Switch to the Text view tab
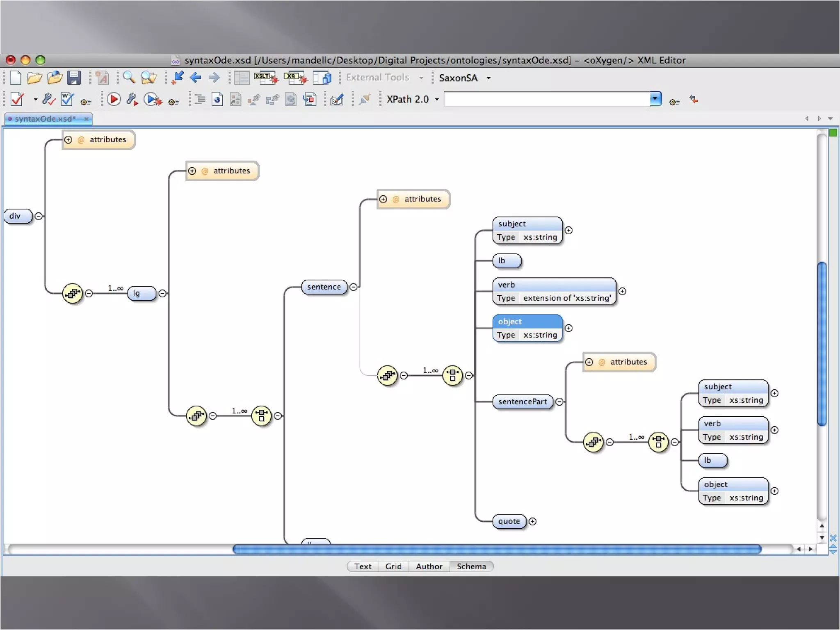This screenshot has width=840, height=630. tap(363, 566)
